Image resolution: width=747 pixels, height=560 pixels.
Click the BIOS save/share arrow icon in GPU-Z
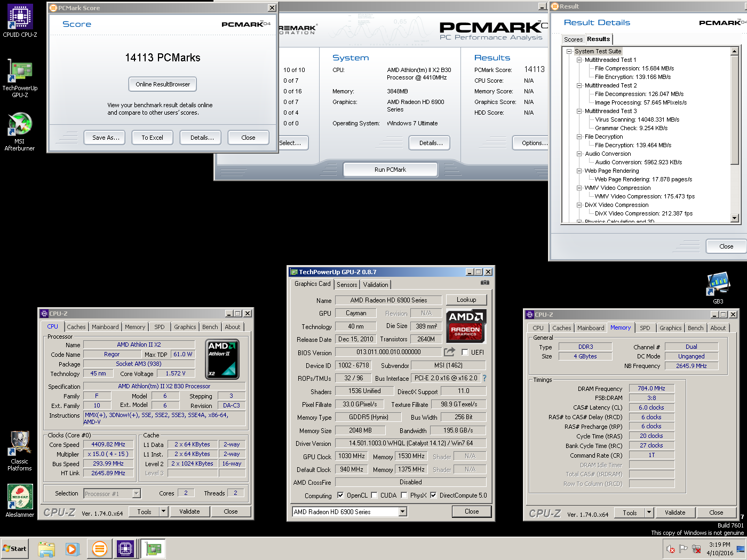click(449, 352)
